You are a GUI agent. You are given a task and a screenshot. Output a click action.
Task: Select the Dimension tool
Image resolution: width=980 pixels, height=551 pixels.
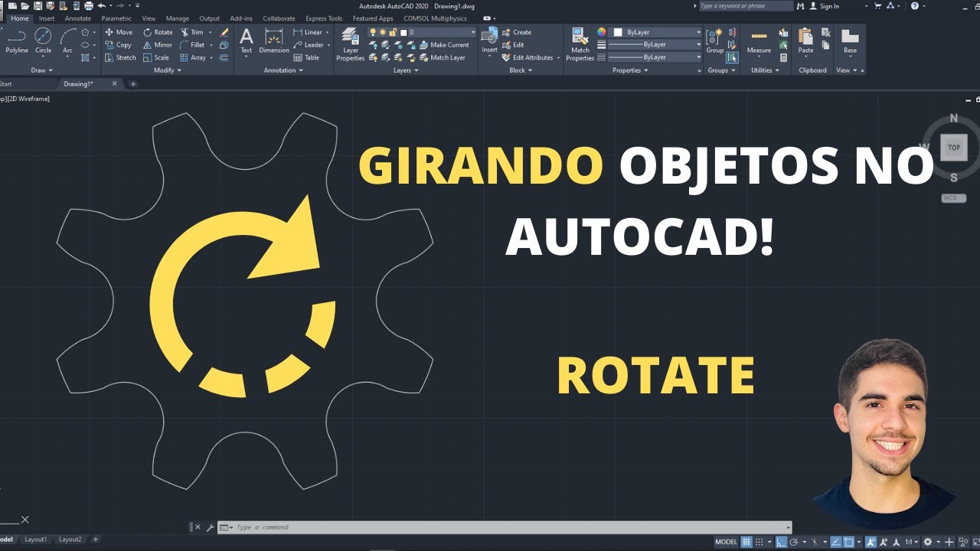274,41
